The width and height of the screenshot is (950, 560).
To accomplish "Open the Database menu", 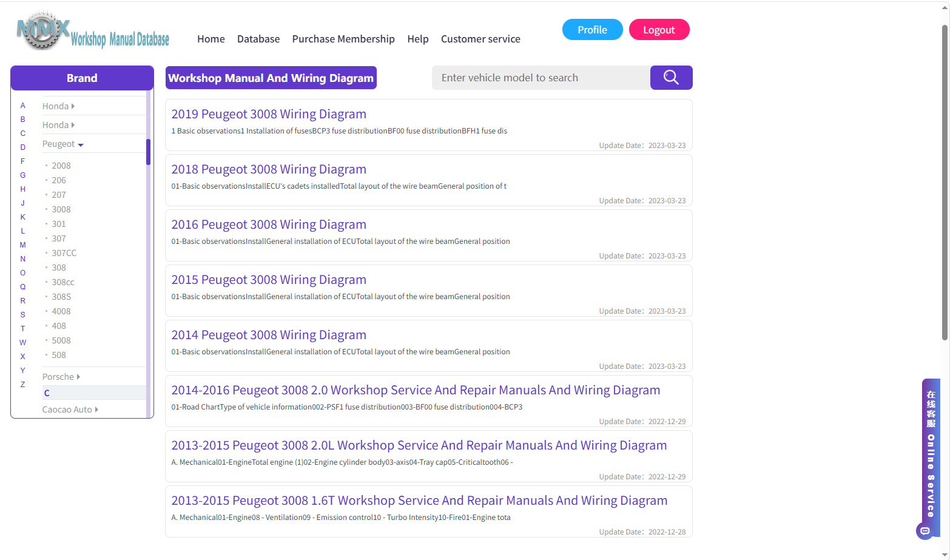I will point(258,39).
